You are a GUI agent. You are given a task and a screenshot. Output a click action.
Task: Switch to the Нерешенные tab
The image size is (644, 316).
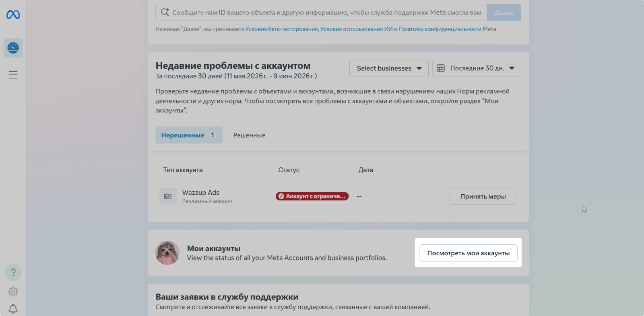pos(189,135)
